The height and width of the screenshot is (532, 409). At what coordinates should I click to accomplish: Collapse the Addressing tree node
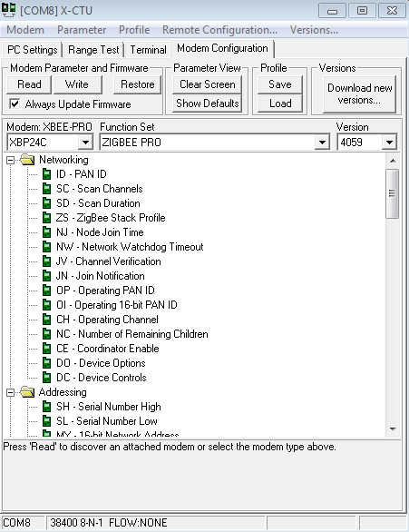point(11,392)
